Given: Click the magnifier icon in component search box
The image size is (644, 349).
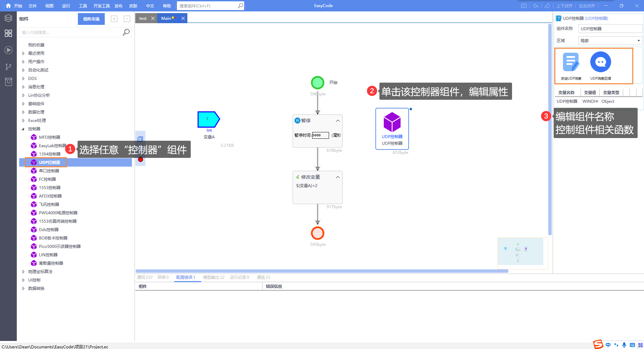Looking at the screenshot, I should click(x=126, y=32).
